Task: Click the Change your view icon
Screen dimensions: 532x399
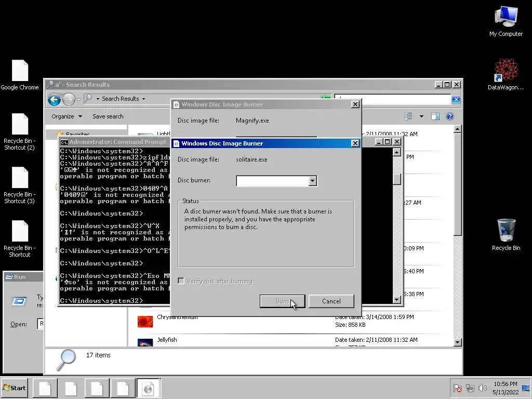Action: [408, 116]
